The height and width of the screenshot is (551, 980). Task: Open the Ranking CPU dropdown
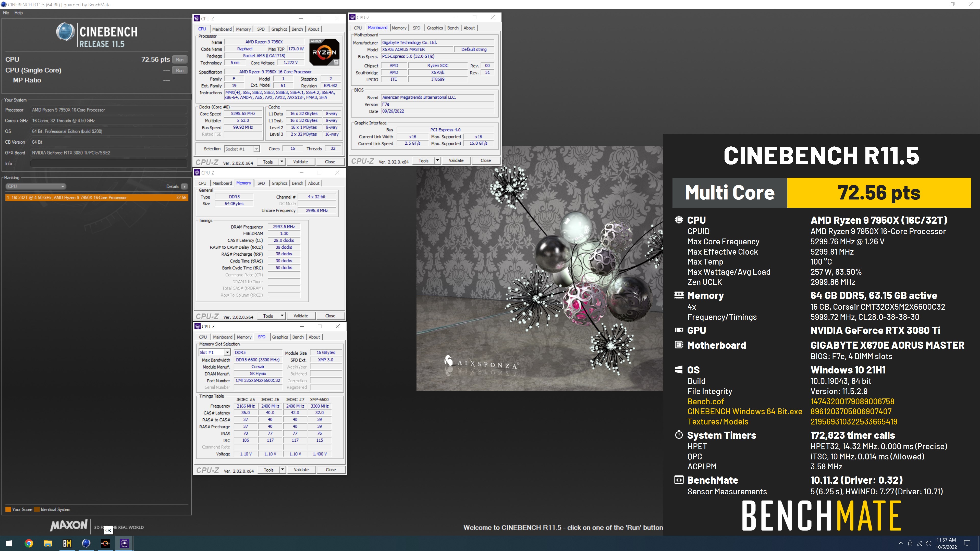pyautogui.click(x=36, y=186)
